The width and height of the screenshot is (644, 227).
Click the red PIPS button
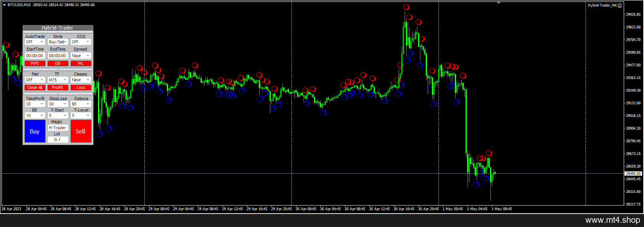[x=35, y=63]
